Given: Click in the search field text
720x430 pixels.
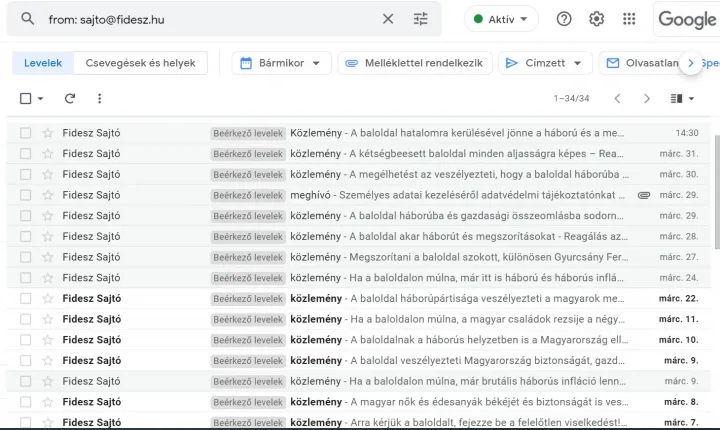Looking at the screenshot, I should [107, 19].
